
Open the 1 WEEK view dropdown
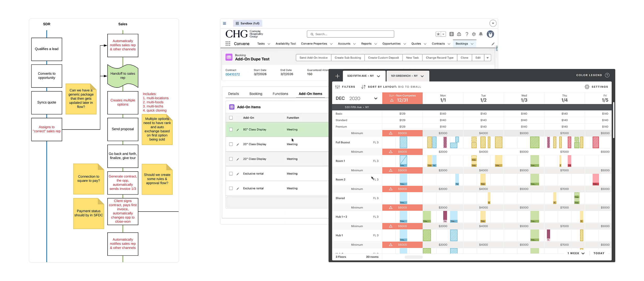tap(576, 253)
